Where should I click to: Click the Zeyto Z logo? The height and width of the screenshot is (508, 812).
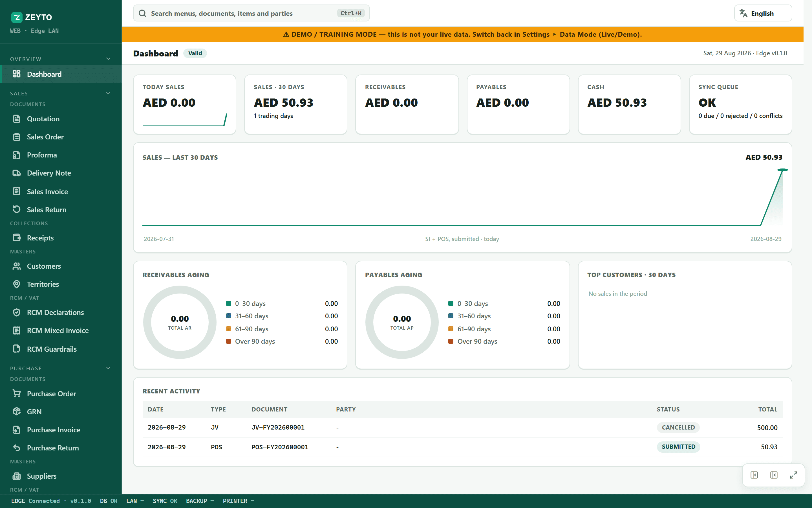pyautogui.click(x=17, y=17)
